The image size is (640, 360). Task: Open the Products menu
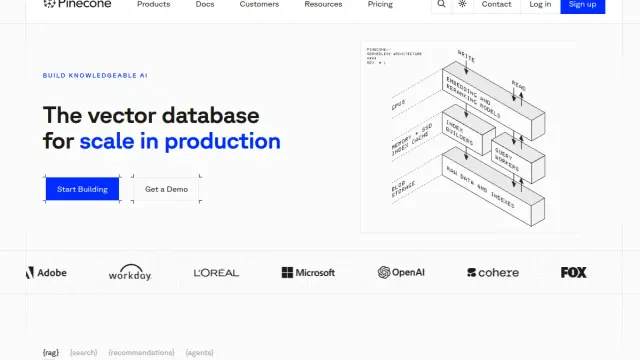pyautogui.click(x=153, y=4)
